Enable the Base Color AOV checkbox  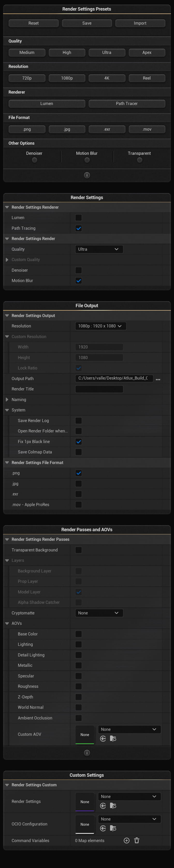78,634
